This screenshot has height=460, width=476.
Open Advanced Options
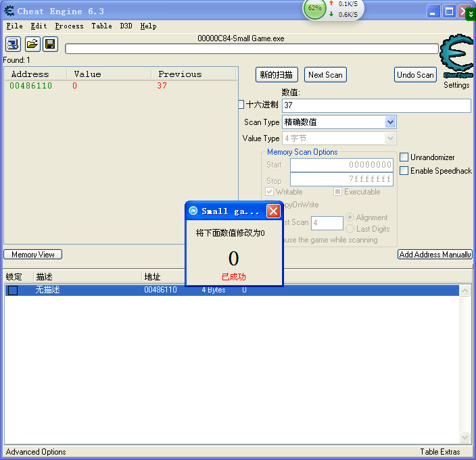pos(36,452)
